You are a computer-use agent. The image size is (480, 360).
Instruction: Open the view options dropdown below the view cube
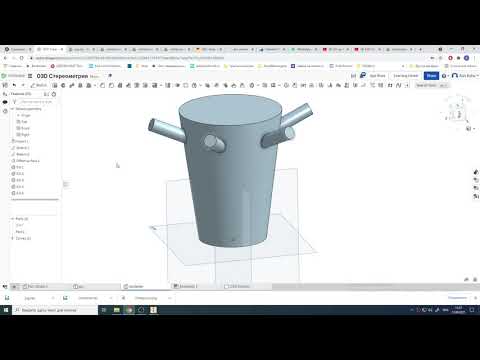[470, 129]
